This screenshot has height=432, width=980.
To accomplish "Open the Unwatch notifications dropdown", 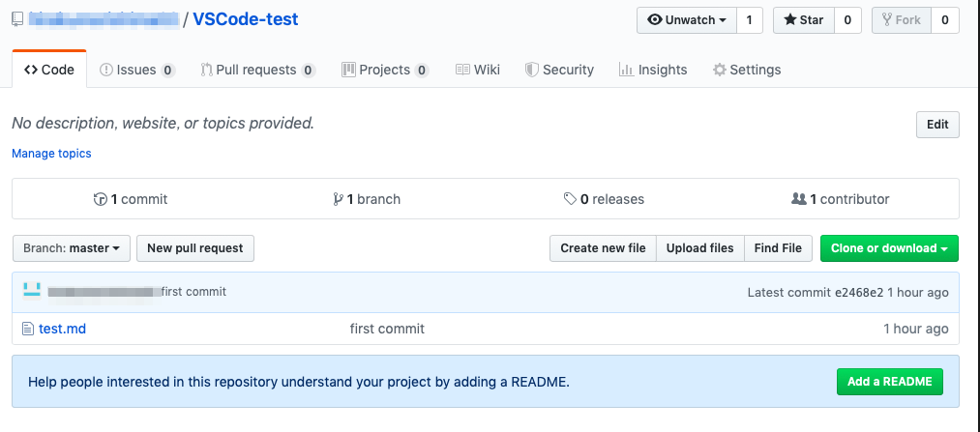I will coord(686,19).
